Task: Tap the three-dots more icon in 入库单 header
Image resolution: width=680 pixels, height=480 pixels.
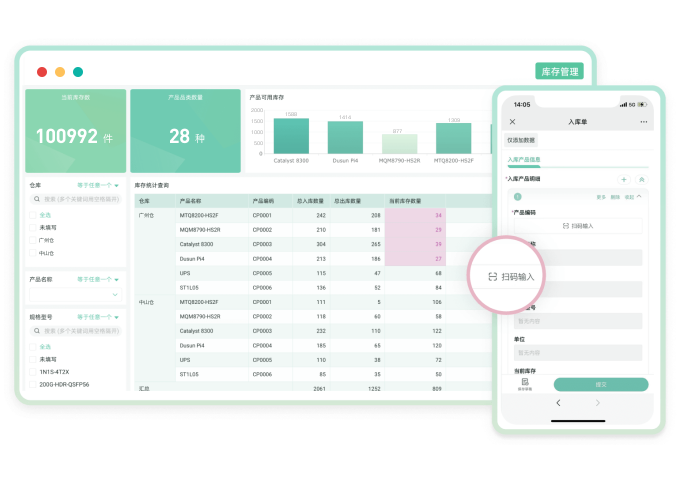Action: pos(643,122)
